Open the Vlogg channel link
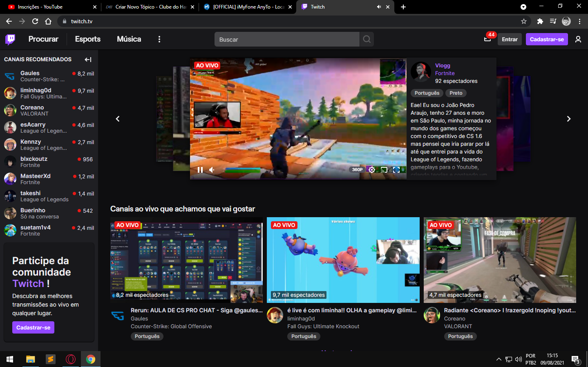This screenshot has width=588, height=367. click(x=443, y=65)
